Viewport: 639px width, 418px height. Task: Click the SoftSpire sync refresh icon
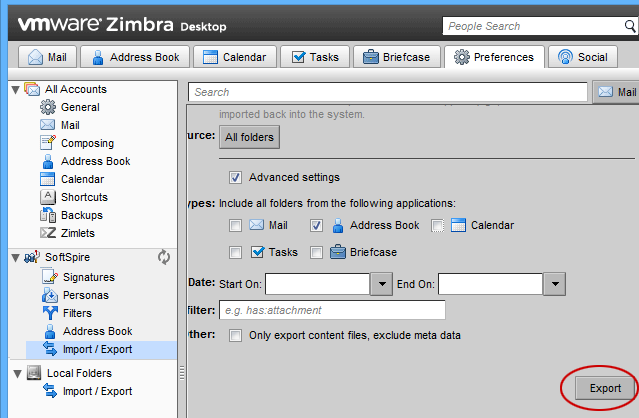pyautogui.click(x=164, y=257)
